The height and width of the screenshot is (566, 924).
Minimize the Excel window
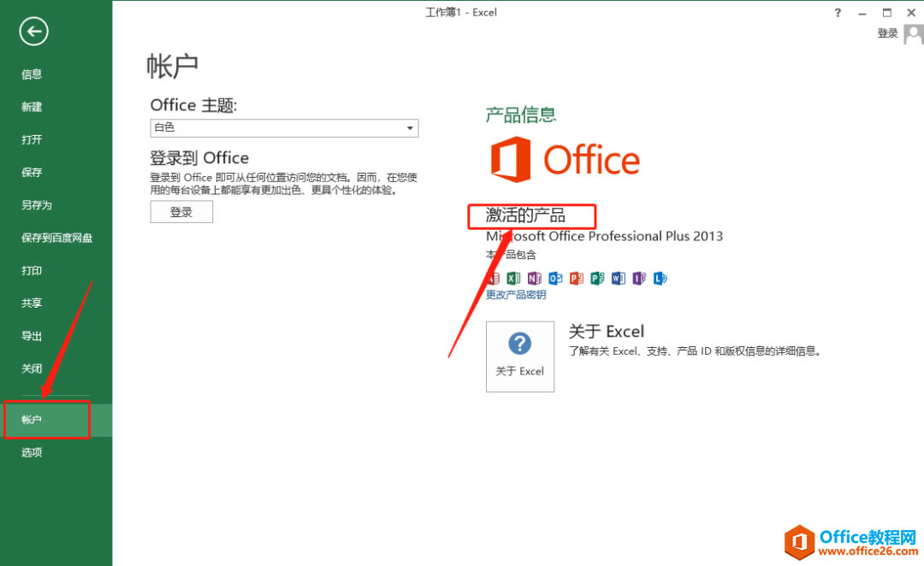pos(862,12)
